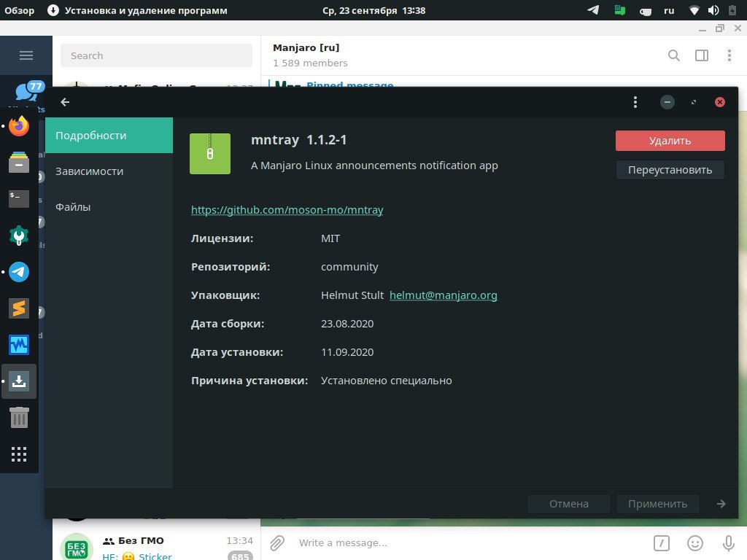Go back with the arrow in Pamac header
747x560 pixels.
[x=65, y=102]
